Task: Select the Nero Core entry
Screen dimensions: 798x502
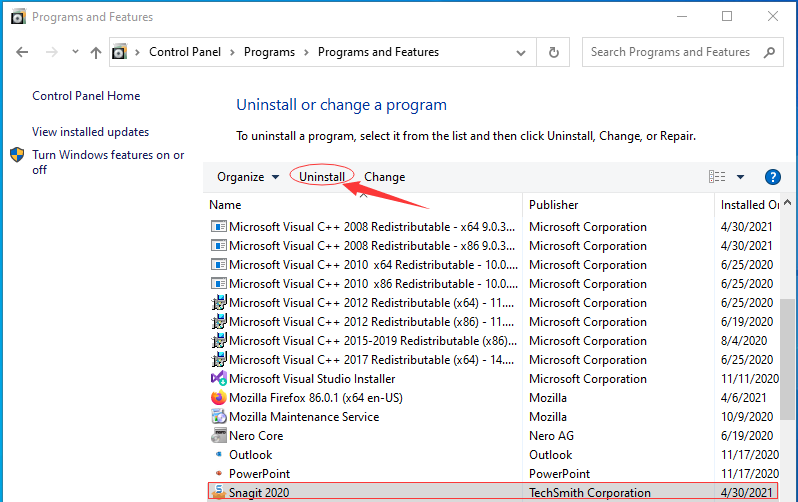Action: pyautogui.click(x=256, y=436)
